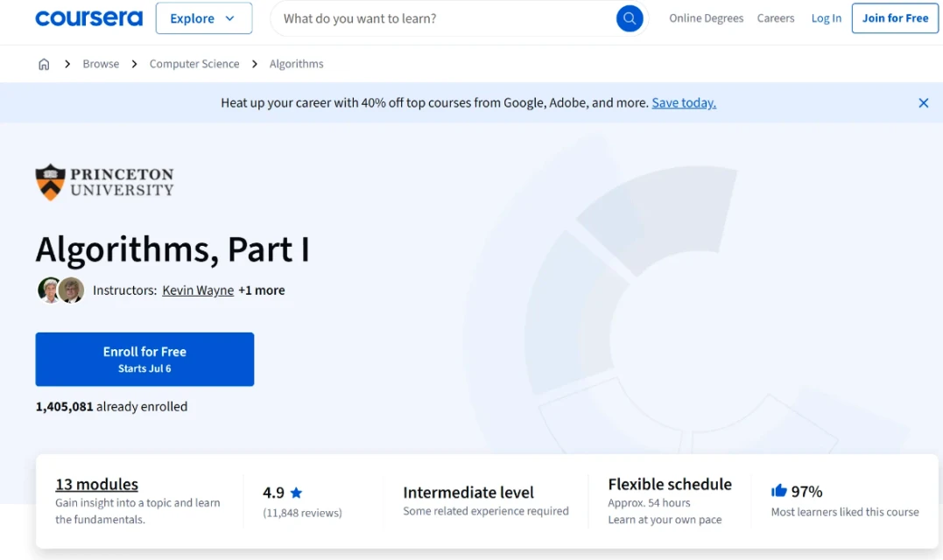Click the Coursera logo
This screenshot has height=560, width=943.
coord(88,18)
